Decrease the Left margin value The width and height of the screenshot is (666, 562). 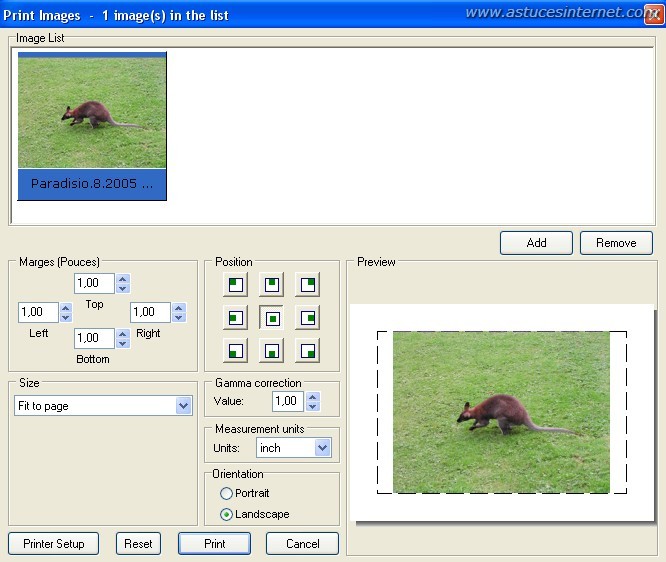pos(66,317)
